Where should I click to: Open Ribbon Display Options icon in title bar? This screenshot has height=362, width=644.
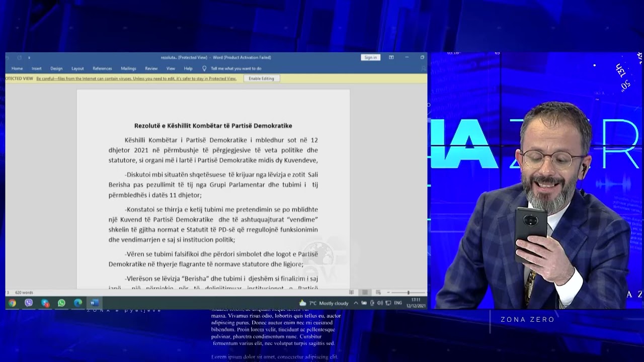[391, 57]
